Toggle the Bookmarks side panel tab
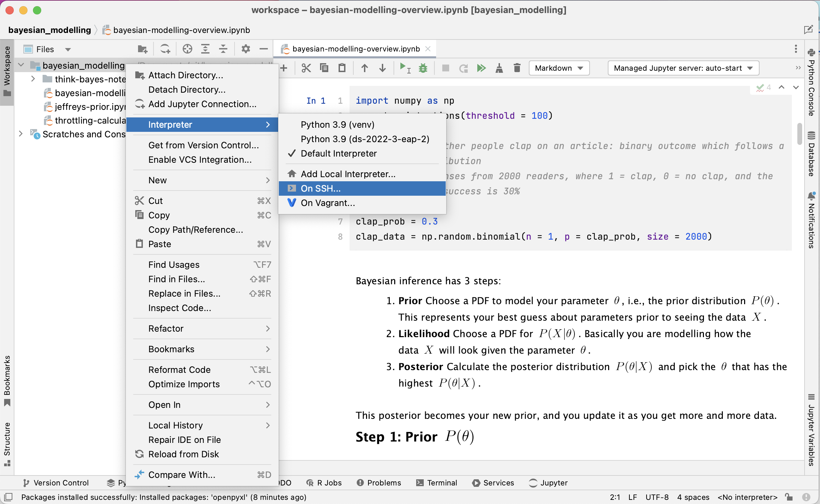Viewport: 820px width, 504px height. pyautogui.click(x=7, y=381)
